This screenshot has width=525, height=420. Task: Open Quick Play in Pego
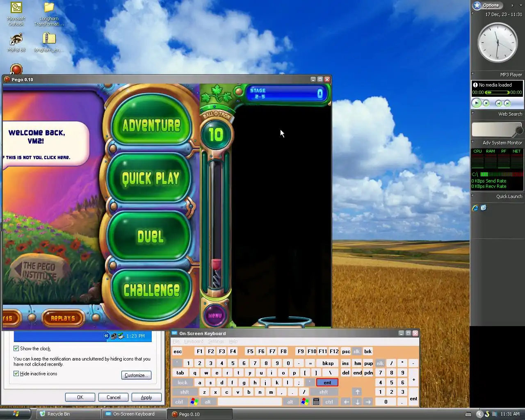(150, 178)
